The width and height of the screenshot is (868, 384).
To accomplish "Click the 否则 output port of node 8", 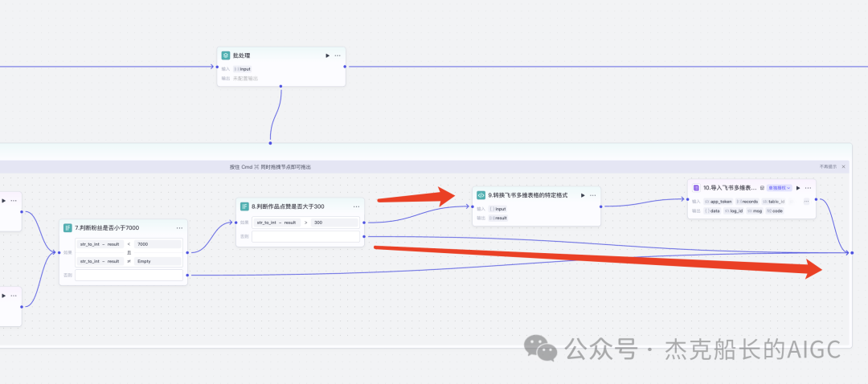I will click(x=364, y=236).
